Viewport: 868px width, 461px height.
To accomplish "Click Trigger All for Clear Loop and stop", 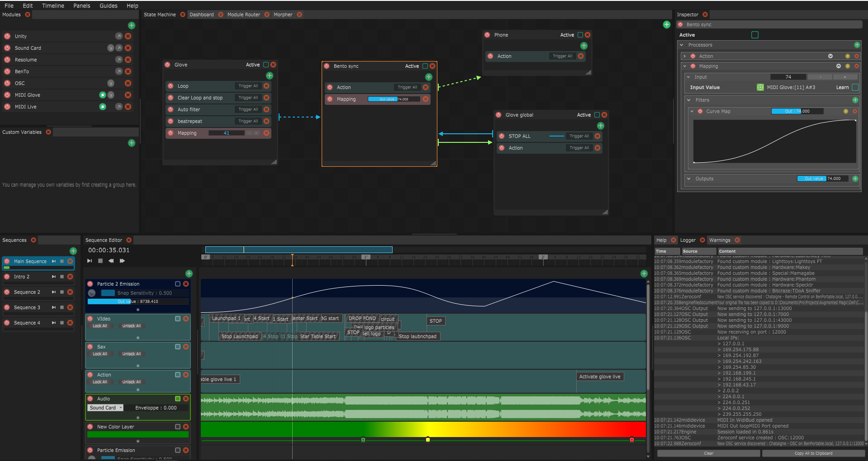I will (248, 98).
